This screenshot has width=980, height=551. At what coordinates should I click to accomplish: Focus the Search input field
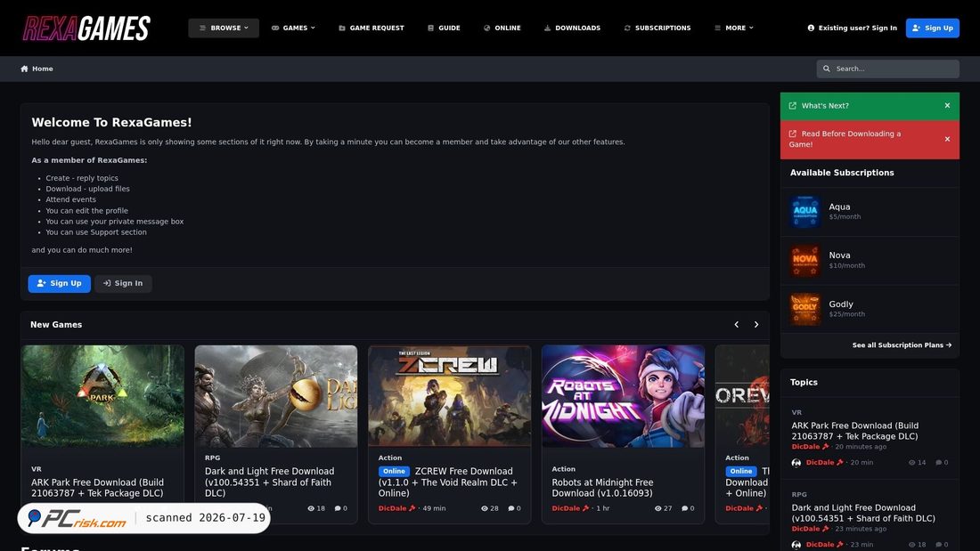(887, 69)
